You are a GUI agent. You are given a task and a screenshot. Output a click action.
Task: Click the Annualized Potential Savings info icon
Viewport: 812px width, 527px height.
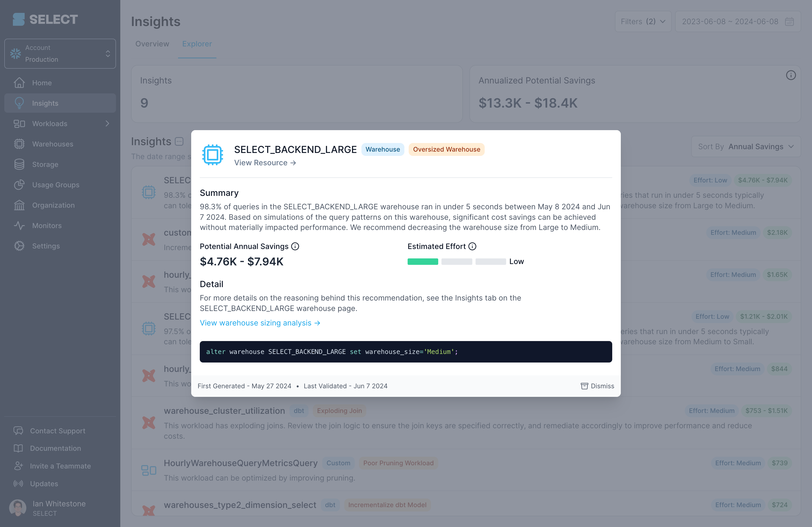tap(791, 75)
